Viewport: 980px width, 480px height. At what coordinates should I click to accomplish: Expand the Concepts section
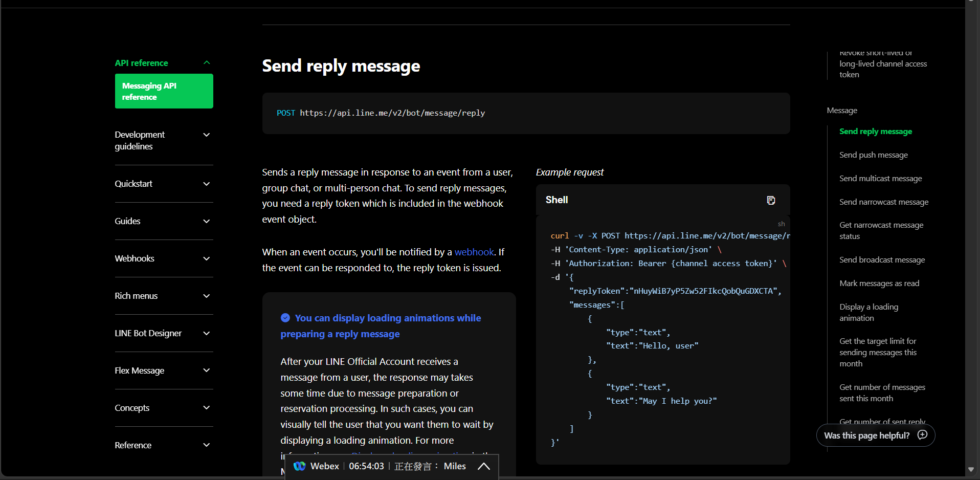[207, 408]
